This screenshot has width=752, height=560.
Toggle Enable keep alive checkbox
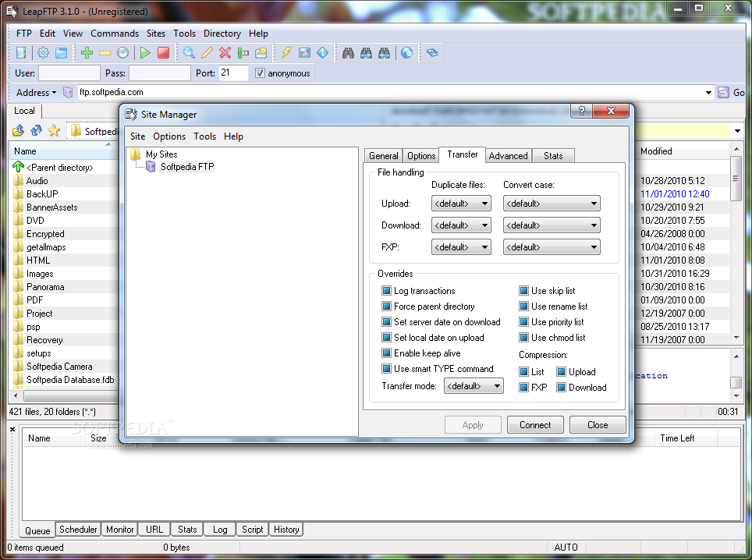coord(387,353)
